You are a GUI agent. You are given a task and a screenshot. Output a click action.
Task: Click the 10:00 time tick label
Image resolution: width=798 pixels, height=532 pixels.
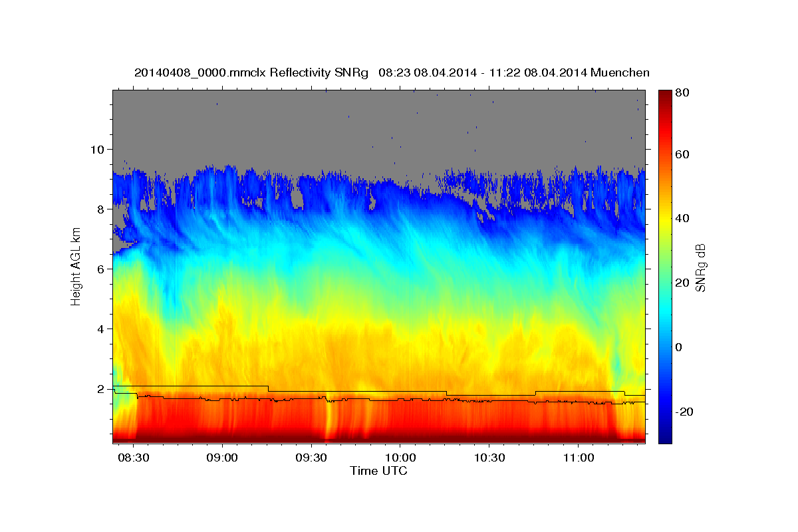(x=400, y=458)
